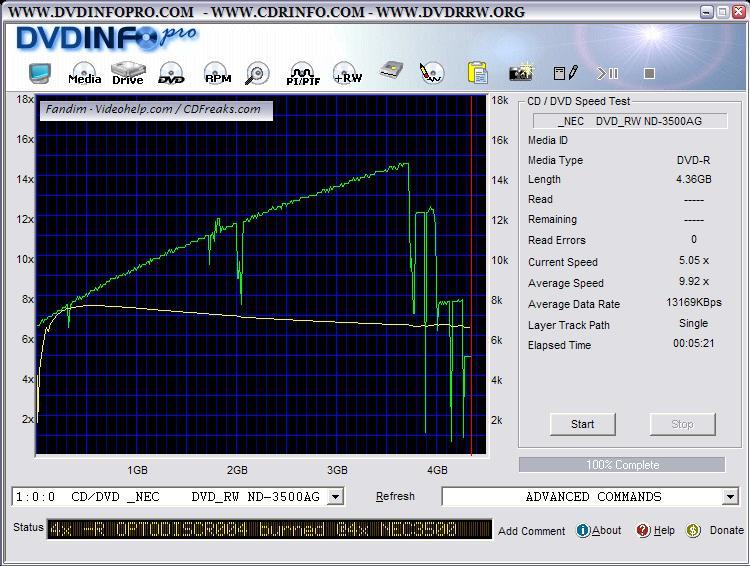Take a screenshot with camera icon

coord(521,72)
